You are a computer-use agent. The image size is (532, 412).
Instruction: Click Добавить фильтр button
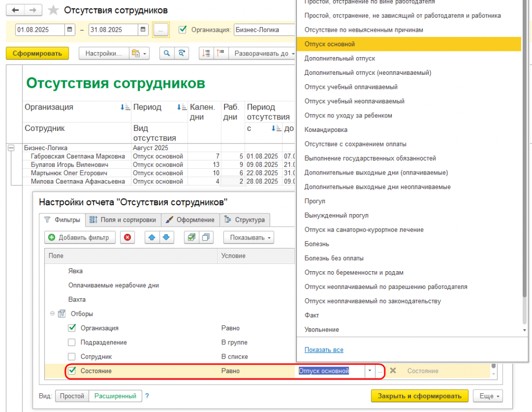point(79,237)
